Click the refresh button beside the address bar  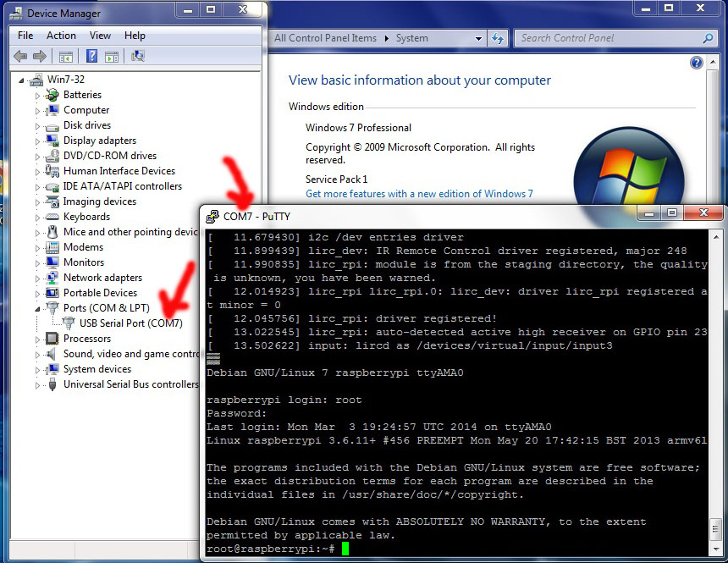click(x=499, y=38)
